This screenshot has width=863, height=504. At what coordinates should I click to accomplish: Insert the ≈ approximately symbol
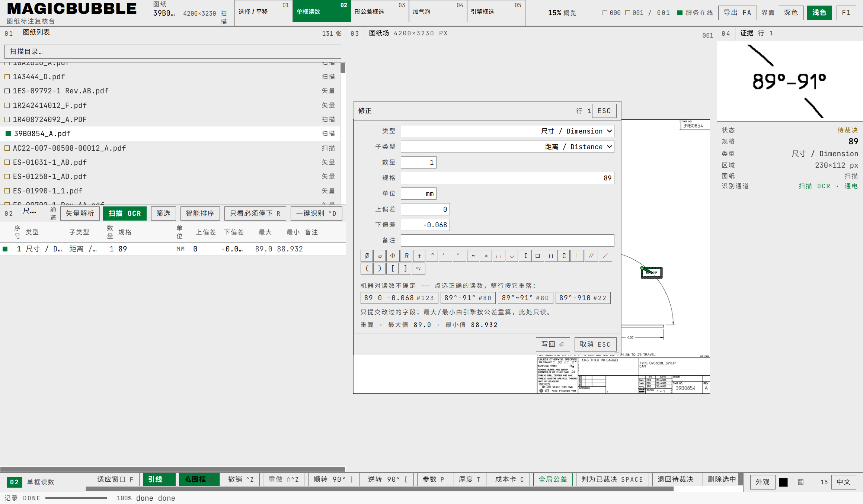[x=419, y=269]
